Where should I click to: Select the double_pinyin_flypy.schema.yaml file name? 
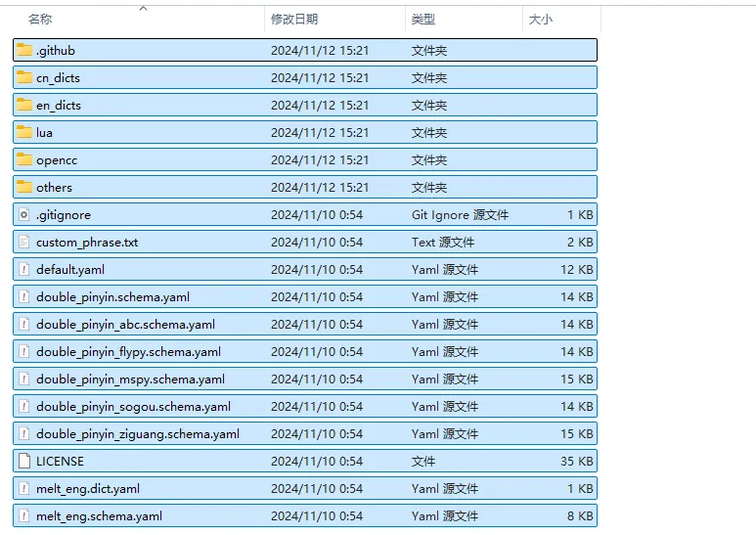[128, 352]
